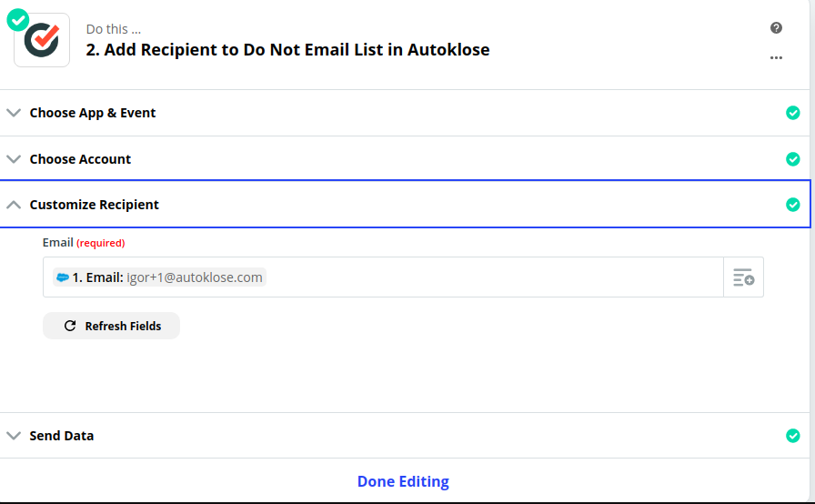The width and height of the screenshot is (815, 504).
Task: Collapse the Customize Recipient chevron
Action: [x=14, y=205]
